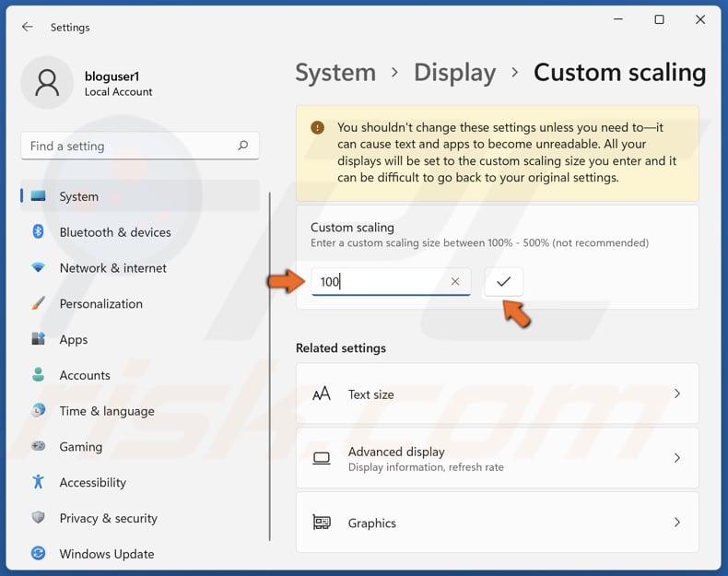Click the Time & language globe icon
The image size is (728, 576).
click(x=38, y=410)
